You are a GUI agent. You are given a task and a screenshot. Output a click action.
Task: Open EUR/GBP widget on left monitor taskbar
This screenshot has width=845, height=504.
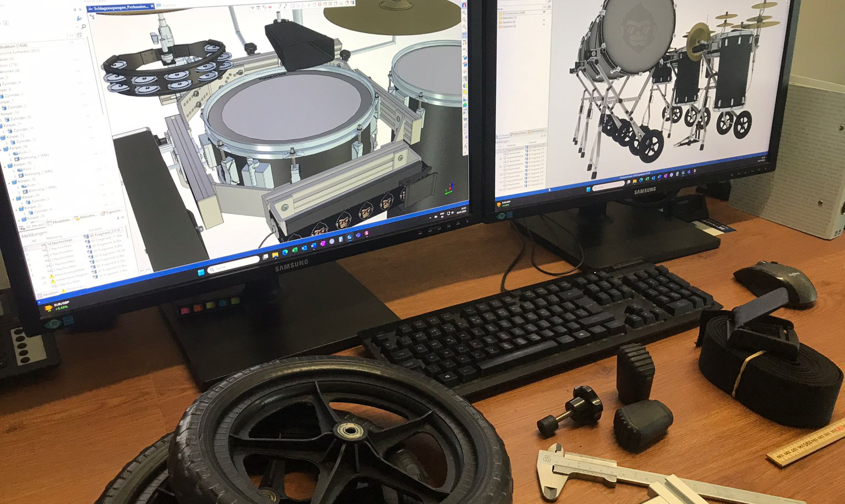coord(57,305)
